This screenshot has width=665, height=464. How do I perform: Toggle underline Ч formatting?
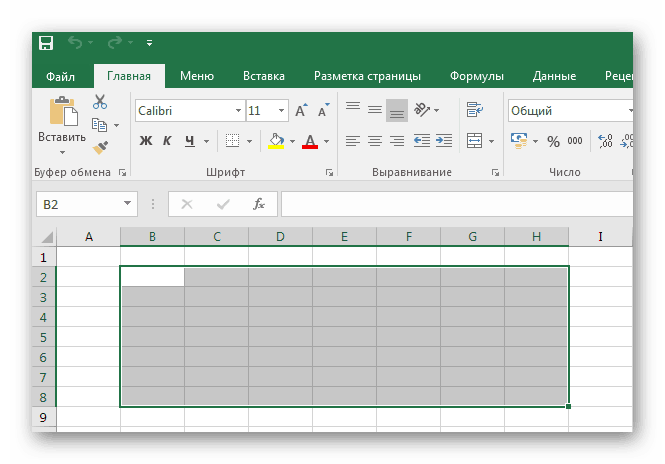[190, 141]
